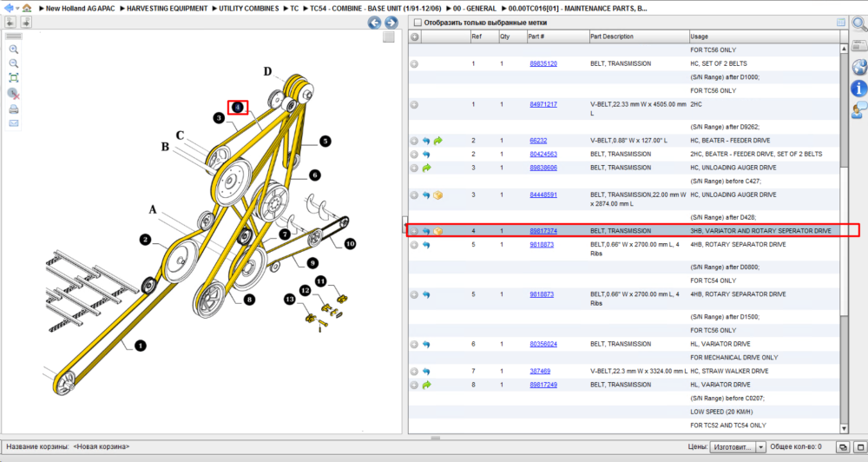868x462 pixels.
Task: Open part number link 89835120
Action: (x=543, y=63)
